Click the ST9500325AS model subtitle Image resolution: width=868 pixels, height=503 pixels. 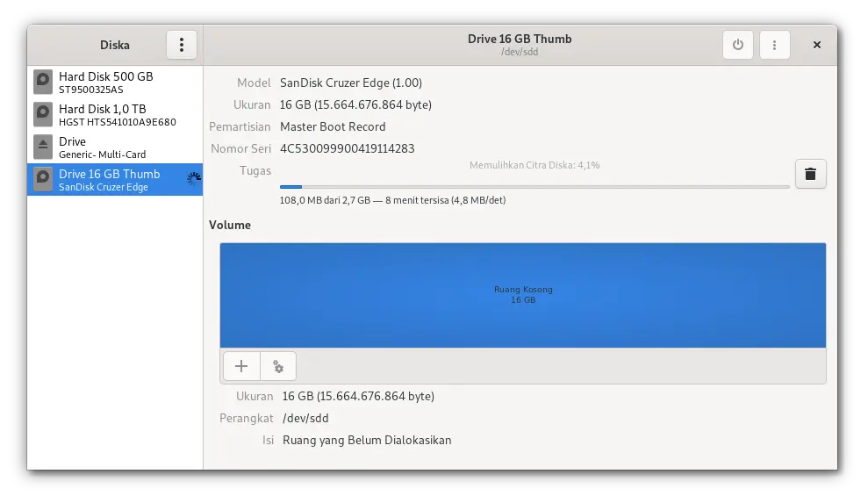tap(90, 90)
